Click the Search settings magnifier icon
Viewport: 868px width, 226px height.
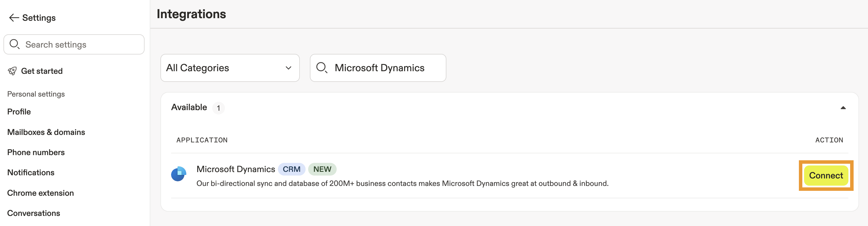point(14,44)
